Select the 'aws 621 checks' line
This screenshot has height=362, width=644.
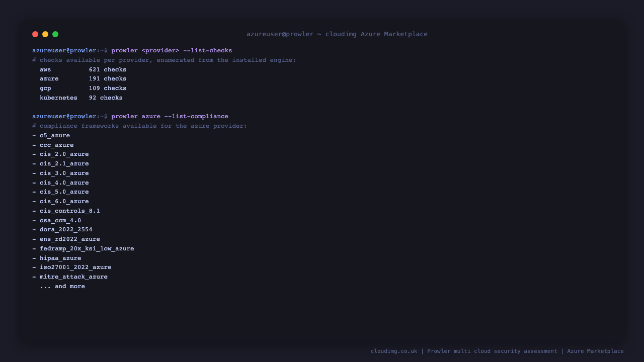(83, 70)
